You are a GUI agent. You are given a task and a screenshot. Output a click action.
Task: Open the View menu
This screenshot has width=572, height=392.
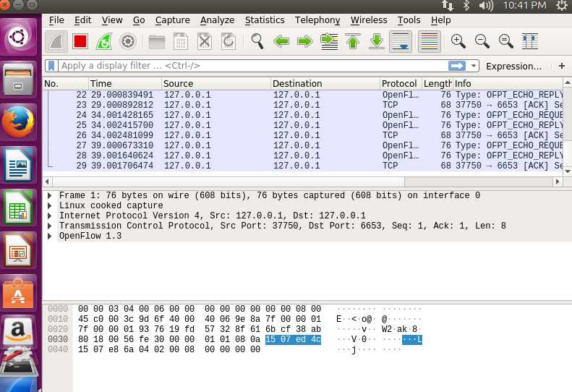pos(112,20)
